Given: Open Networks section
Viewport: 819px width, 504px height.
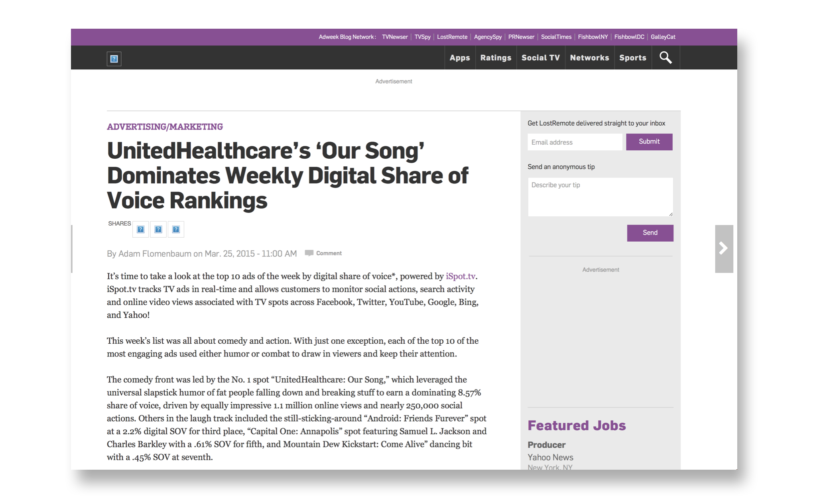Looking at the screenshot, I should pyautogui.click(x=589, y=58).
